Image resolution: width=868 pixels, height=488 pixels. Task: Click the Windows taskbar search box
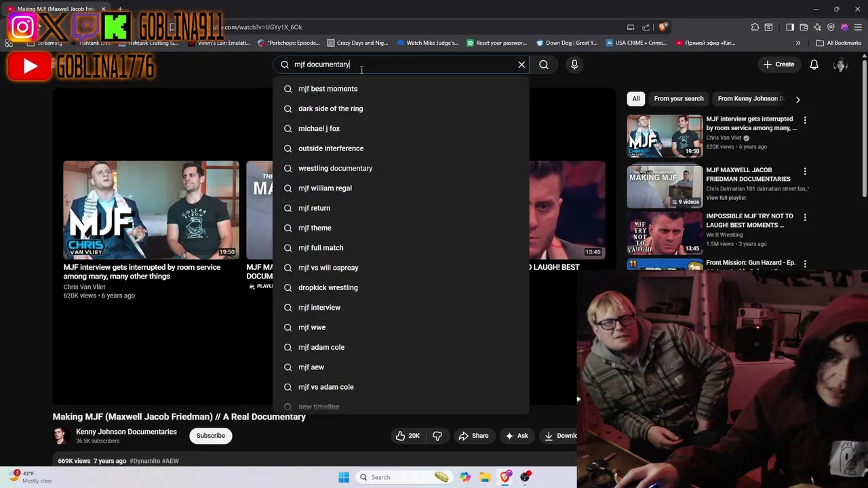point(404,477)
